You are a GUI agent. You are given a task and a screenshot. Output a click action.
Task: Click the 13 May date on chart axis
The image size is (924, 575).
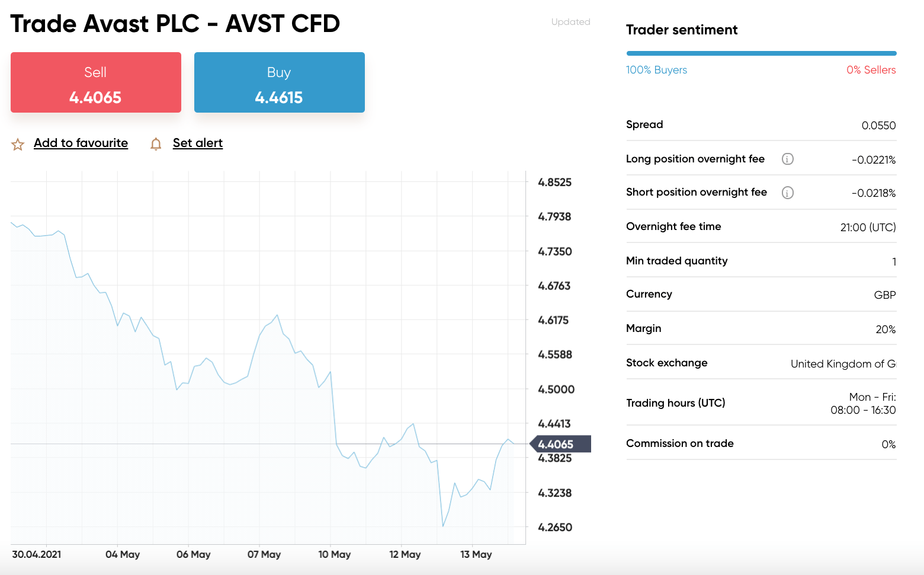pos(476,554)
